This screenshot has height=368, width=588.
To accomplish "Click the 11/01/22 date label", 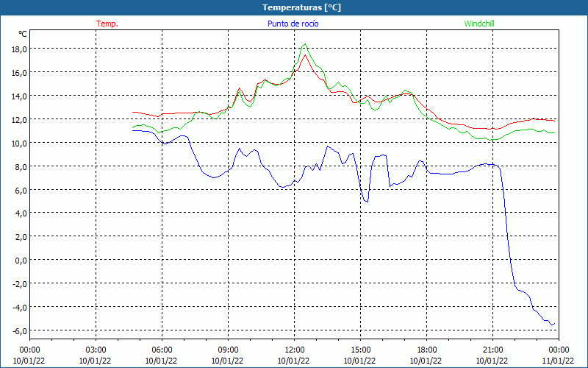I will (559, 361).
